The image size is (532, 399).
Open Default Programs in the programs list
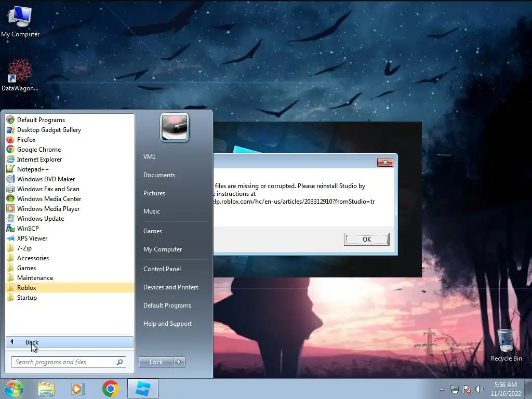coord(70,120)
